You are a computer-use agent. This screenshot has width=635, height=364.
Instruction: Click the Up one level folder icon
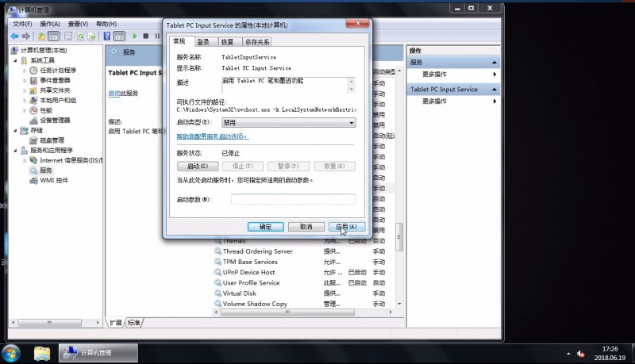pos(41,36)
